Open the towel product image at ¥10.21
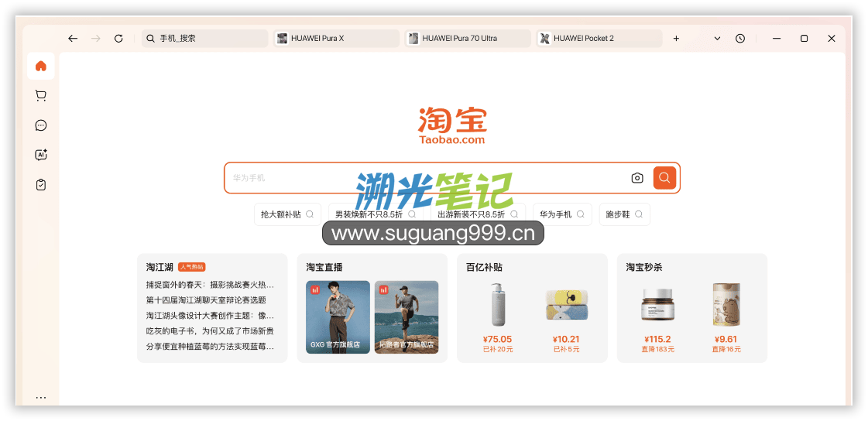 (566, 306)
